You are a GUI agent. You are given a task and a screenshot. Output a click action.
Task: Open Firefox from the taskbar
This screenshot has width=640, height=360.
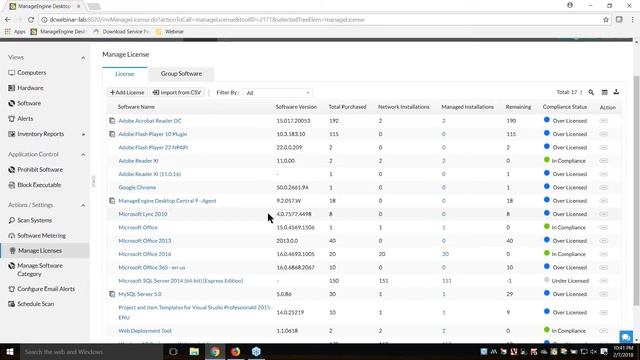point(236,351)
